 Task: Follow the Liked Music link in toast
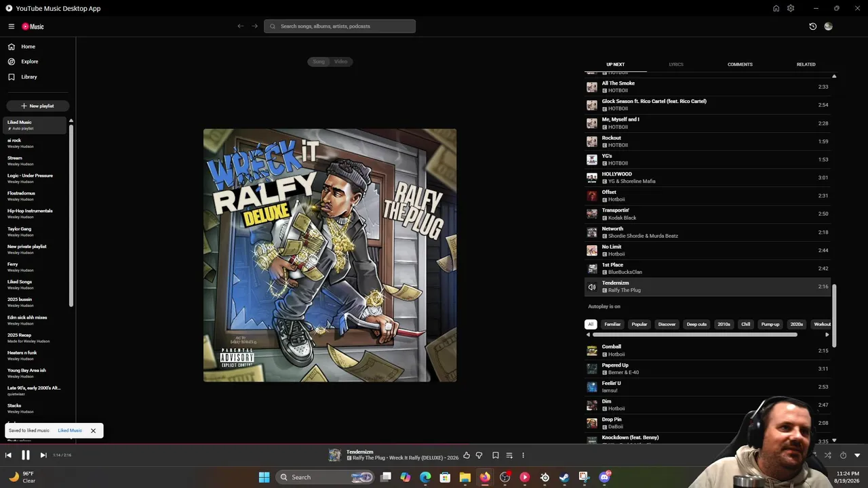[70, 430]
